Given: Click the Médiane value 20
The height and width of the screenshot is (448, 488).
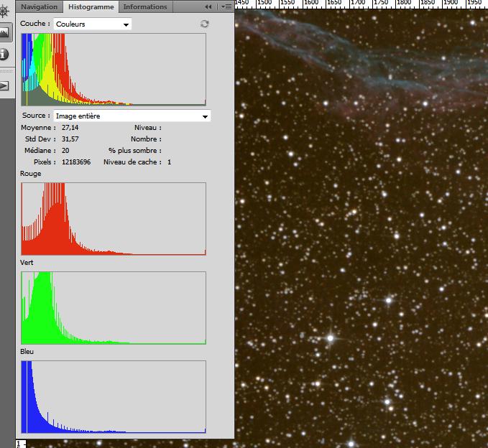Looking at the screenshot, I should [x=65, y=151].
